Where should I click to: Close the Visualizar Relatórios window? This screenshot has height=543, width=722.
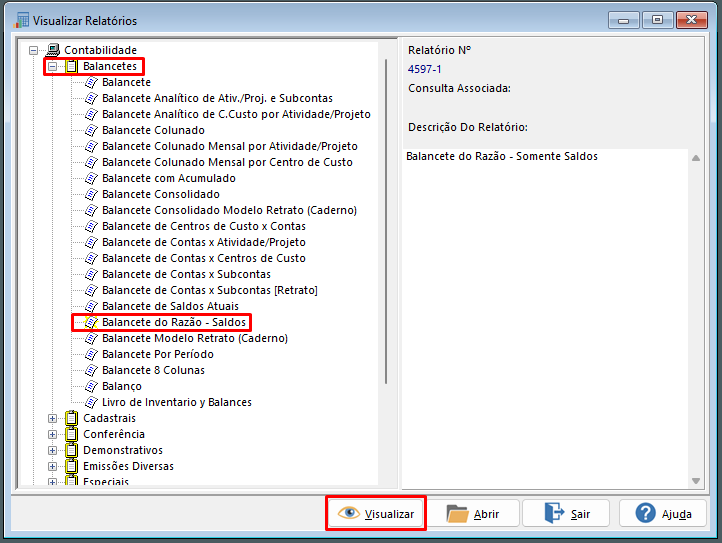692,20
